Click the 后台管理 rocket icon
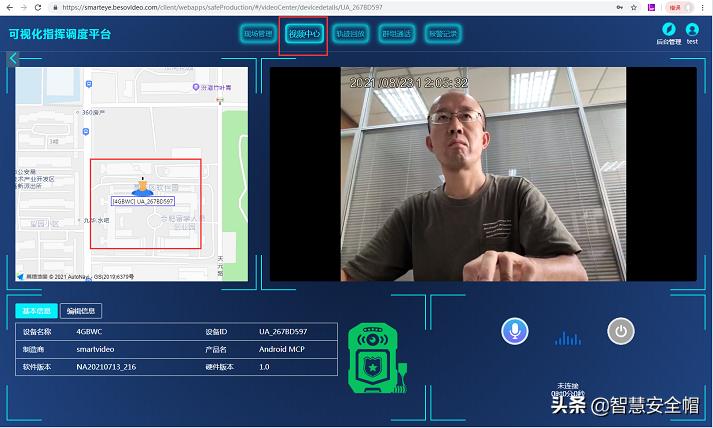Viewport: 713px width, 428px height. coord(668,30)
